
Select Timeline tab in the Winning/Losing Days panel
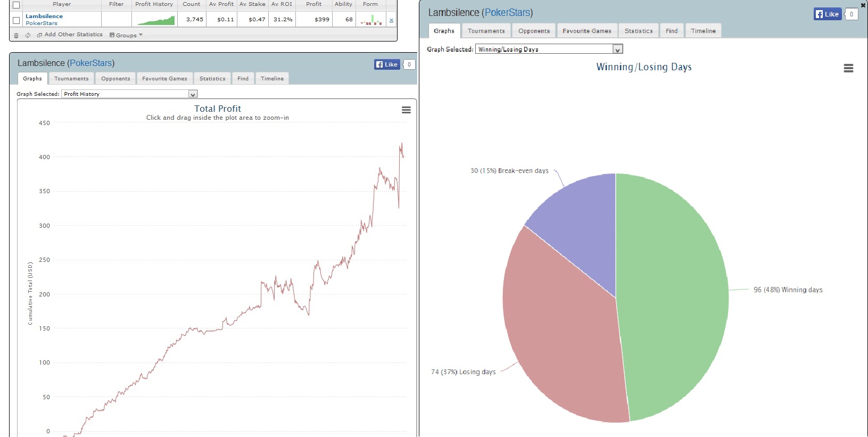(x=703, y=31)
